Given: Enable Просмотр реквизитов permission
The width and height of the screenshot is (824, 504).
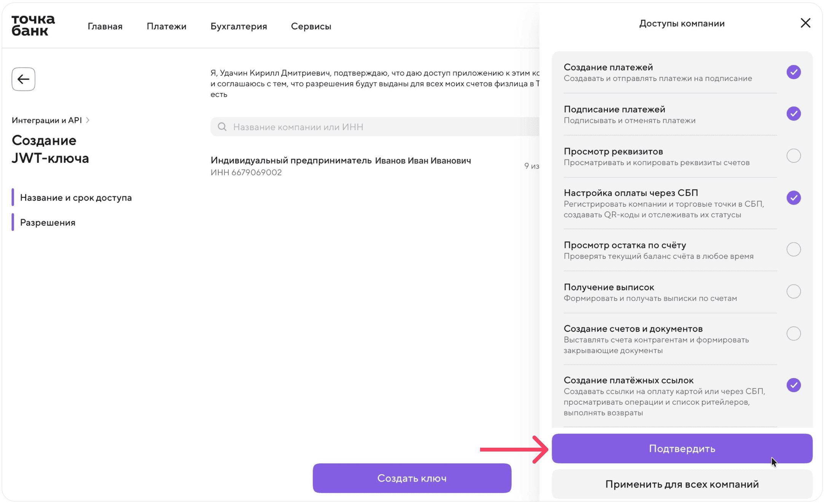Looking at the screenshot, I should click(794, 156).
